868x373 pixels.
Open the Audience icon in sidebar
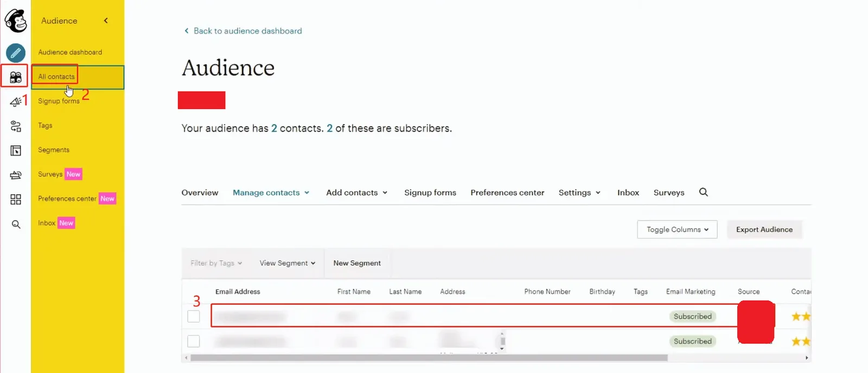pyautogui.click(x=16, y=77)
